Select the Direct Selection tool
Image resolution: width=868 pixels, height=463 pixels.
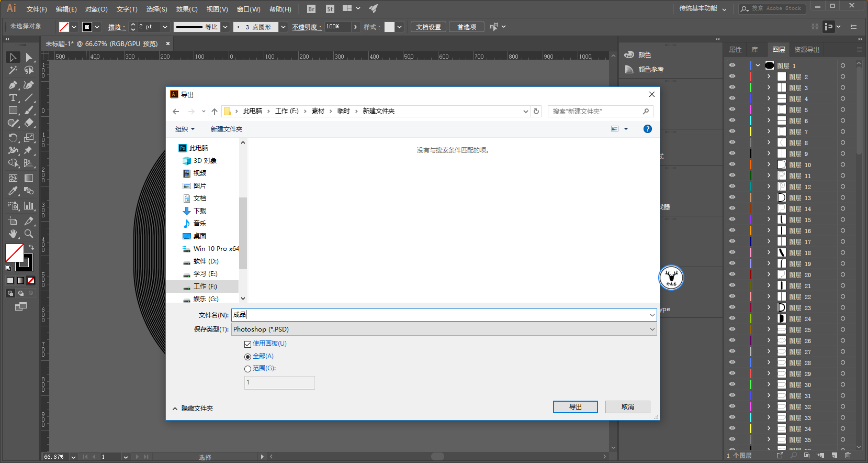click(x=29, y=57)
